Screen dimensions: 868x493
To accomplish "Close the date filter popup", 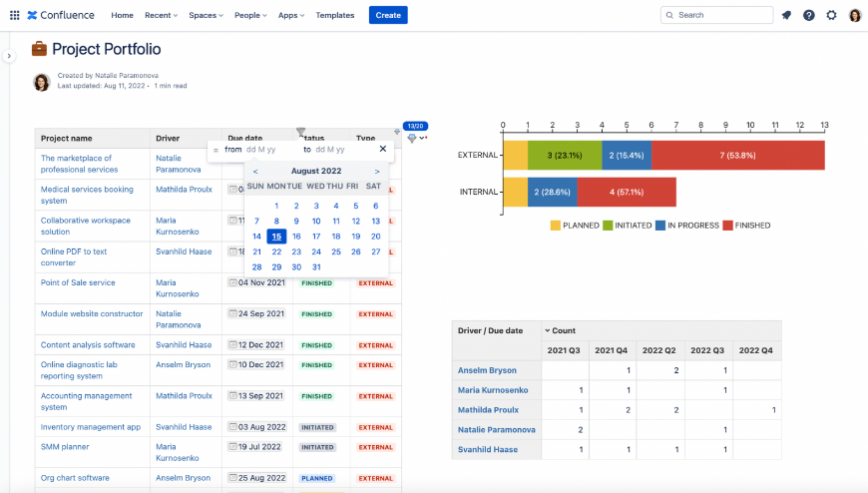I will [x=382, y=149].
